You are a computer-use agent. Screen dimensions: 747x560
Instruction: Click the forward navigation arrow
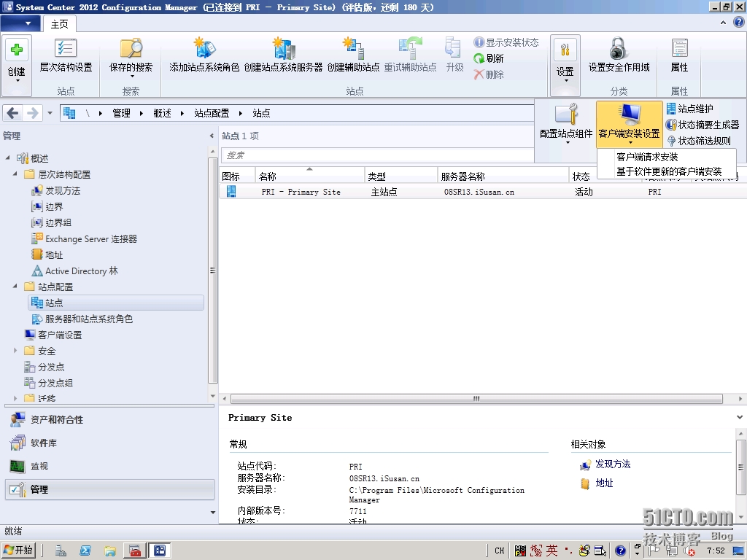click(32, 113)
